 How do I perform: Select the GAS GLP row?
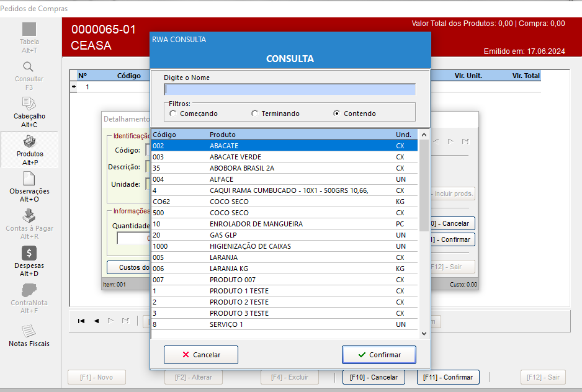[x=284, y=235]
